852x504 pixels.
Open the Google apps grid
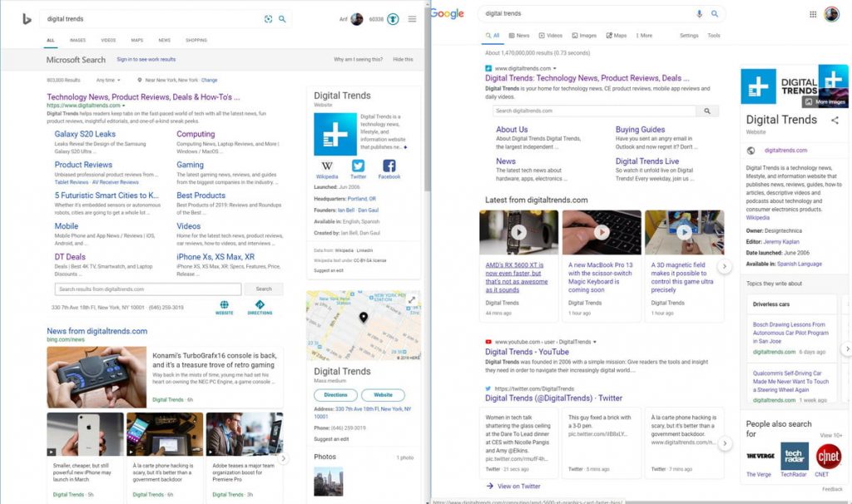coord(813,14)
